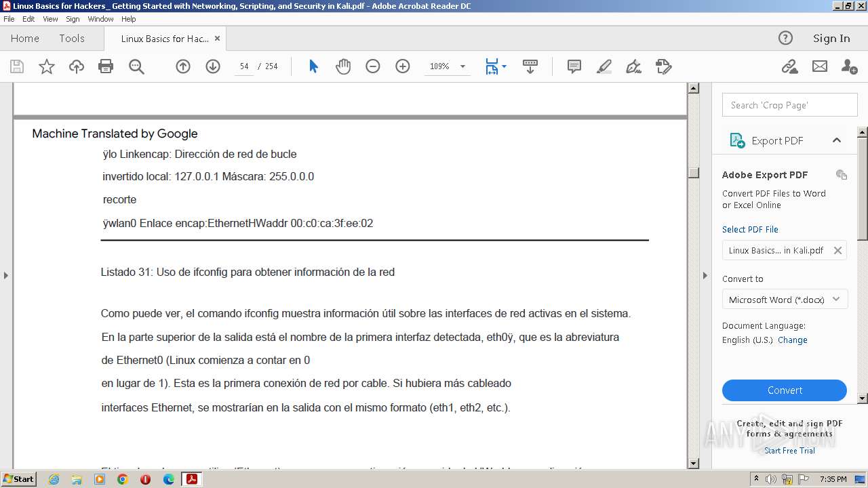This screenshot has width=868, height=488.
Task: Click Start Free Trial link
Action: coord(789,450)
